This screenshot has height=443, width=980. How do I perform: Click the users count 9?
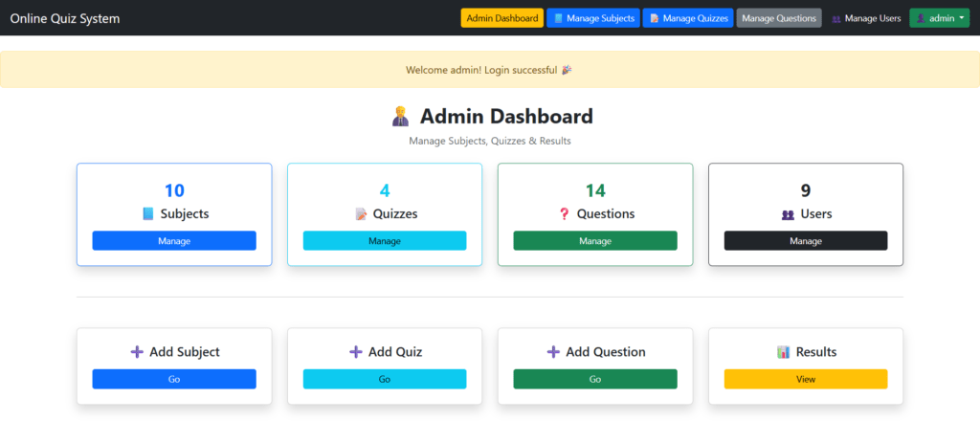click(806, 190)
